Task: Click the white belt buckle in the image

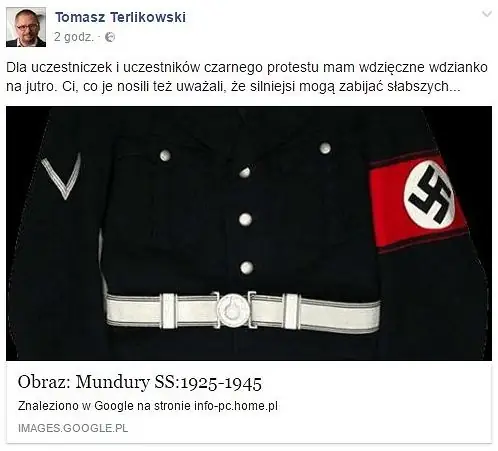Action: click(233, 310)
